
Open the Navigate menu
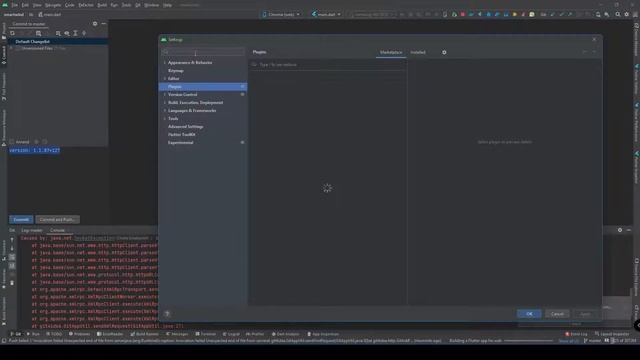(x=53, y=5)
